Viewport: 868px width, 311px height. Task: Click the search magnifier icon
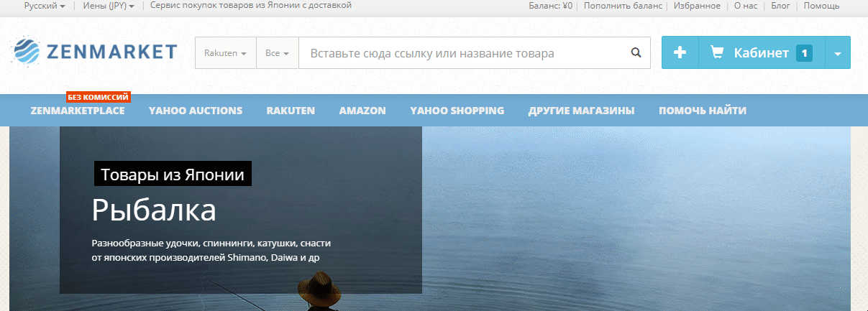tap(636, 52)
